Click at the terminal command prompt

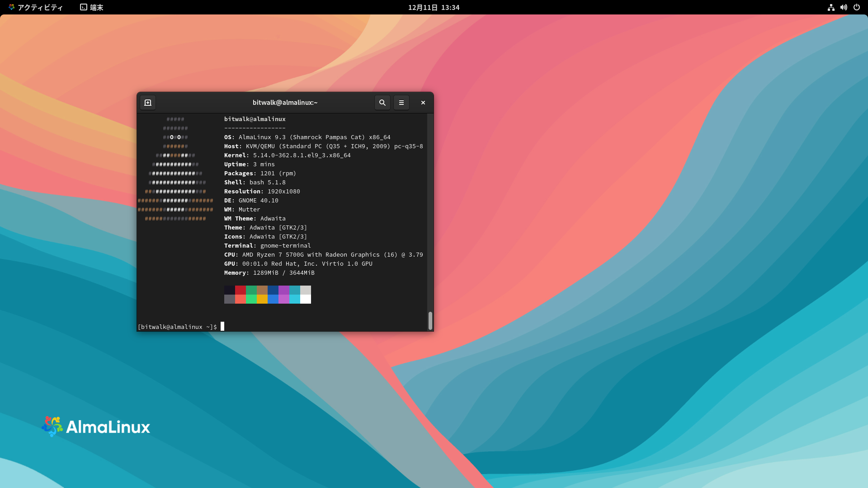222,327
